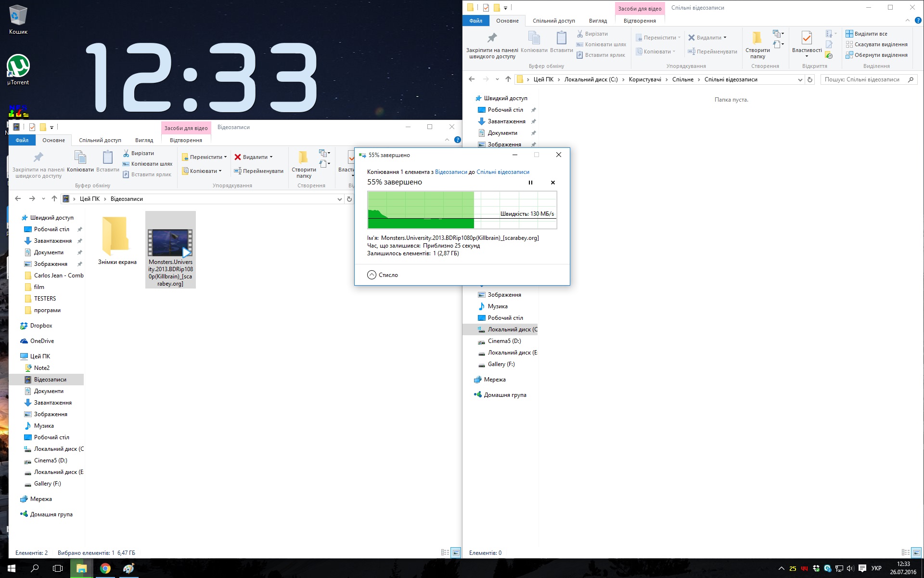Switch left window to large icons view
Image resolution: width=924 pixels, height=578 pixels.
pos(456,552)
